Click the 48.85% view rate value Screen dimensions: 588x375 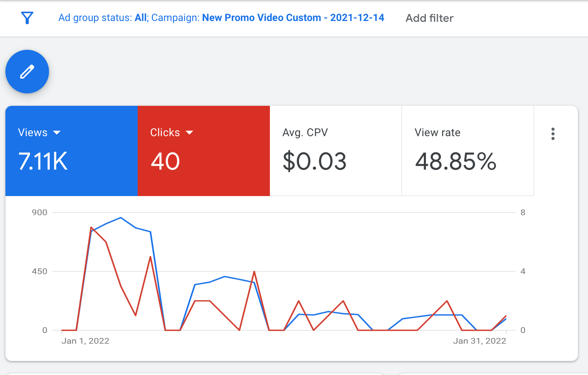point(455,161)
